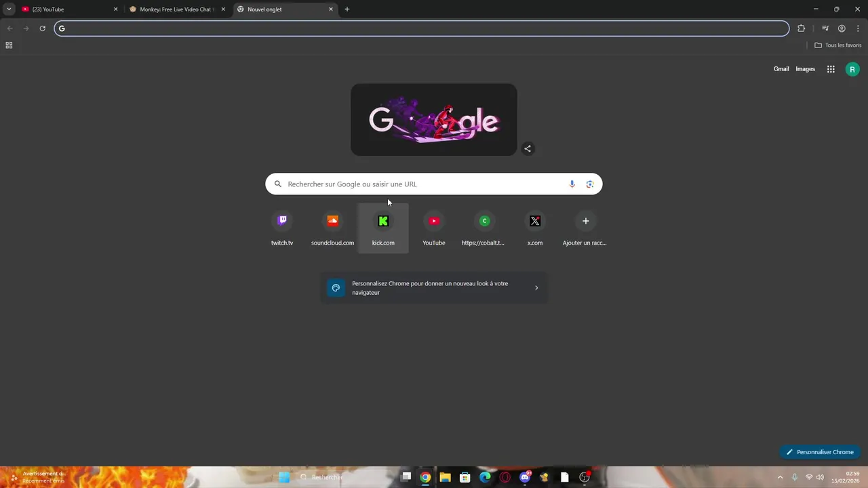868x488 pixels.
Task: Open the apps grid in bookmarks bar
Action: point(9,45)
